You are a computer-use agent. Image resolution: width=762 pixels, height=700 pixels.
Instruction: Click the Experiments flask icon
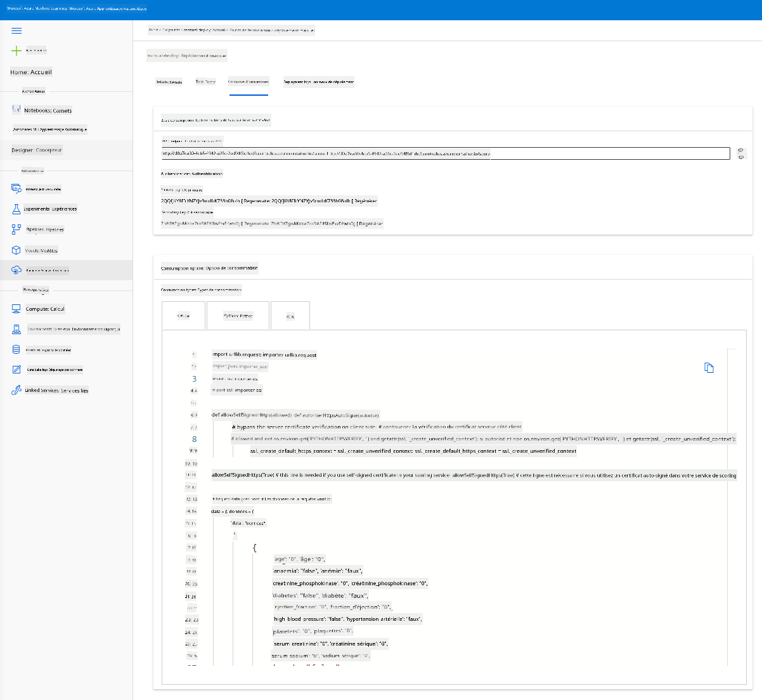click(16, 209)
